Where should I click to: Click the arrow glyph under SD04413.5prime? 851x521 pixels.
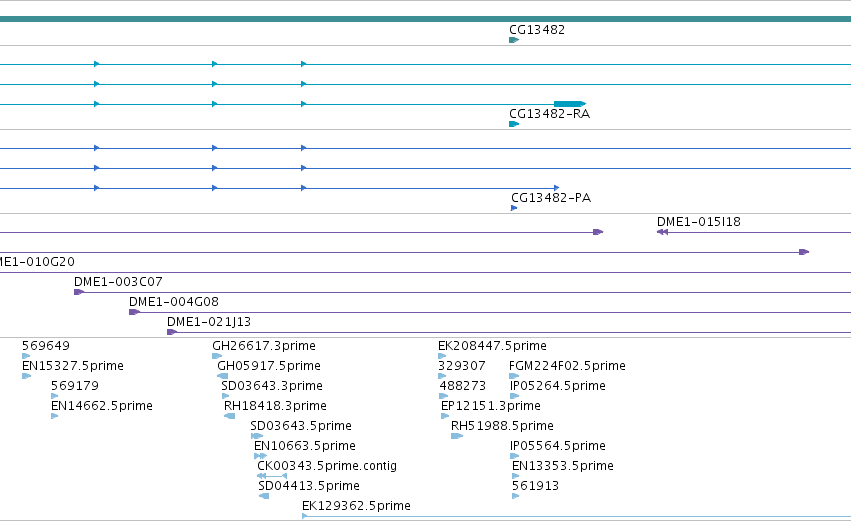[x=264, y=497]
